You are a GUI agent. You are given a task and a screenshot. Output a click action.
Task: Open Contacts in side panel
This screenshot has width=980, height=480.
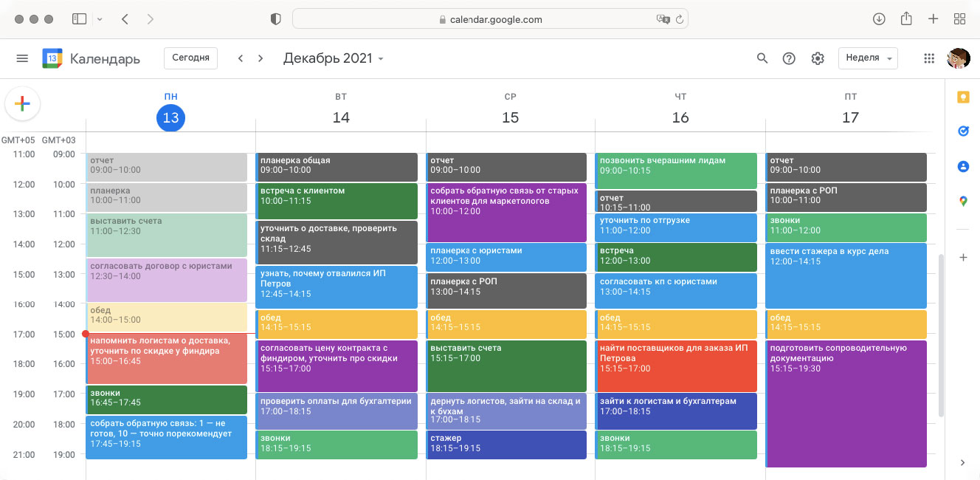click(x=962, y=167)
